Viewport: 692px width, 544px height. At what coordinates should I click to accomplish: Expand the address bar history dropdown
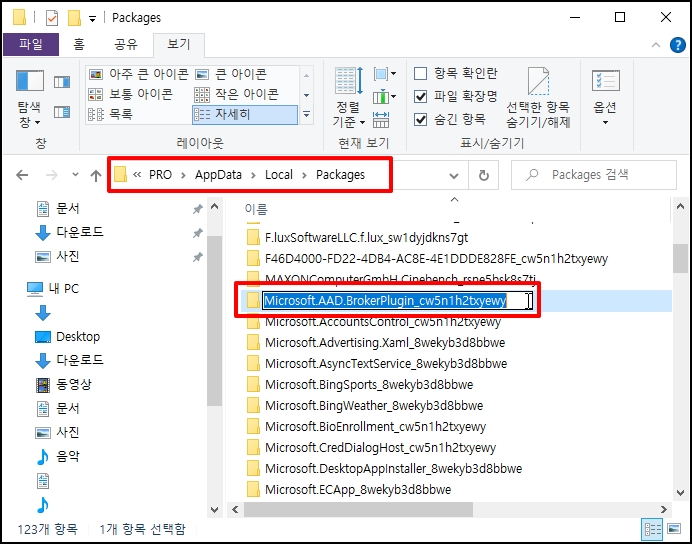coord(454,176)
